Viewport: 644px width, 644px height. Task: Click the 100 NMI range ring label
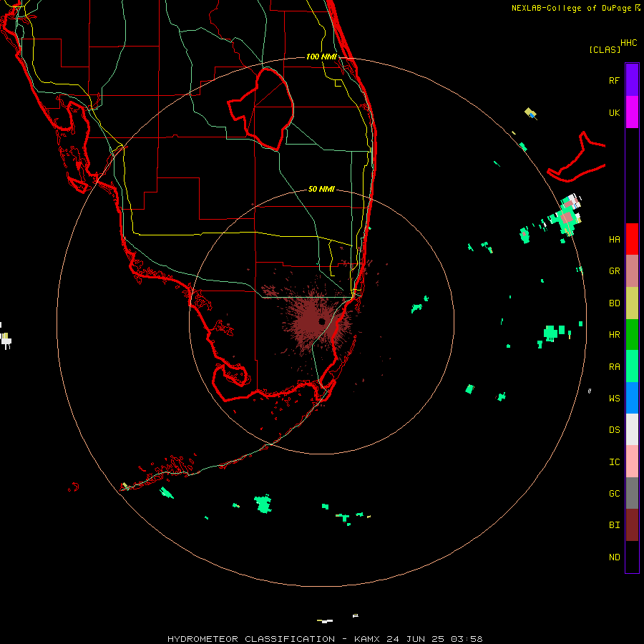click(321, 57)
